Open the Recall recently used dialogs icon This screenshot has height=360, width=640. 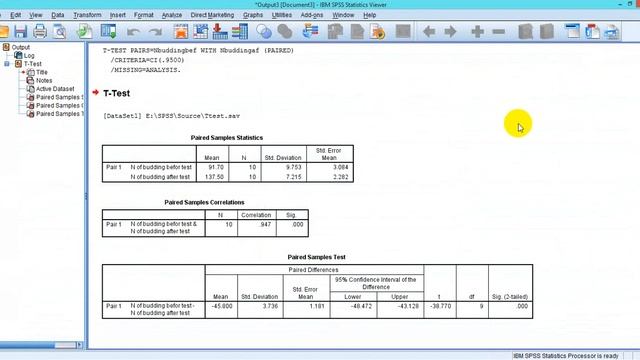[109, 31]
